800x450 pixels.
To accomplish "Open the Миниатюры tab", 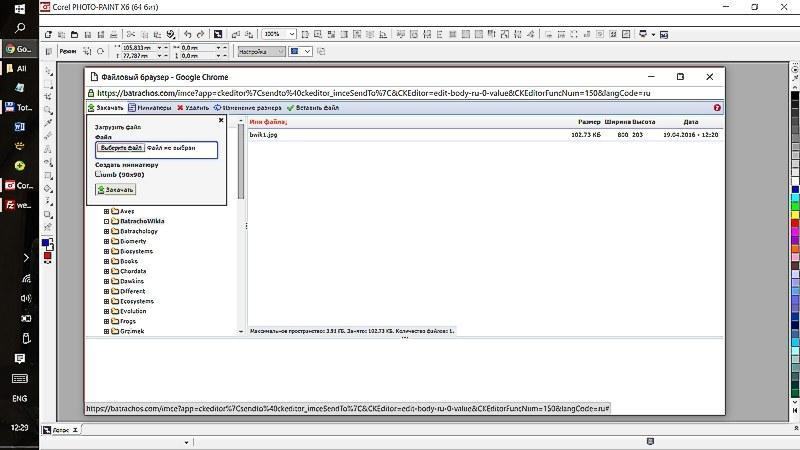I will tap(149, 108).
